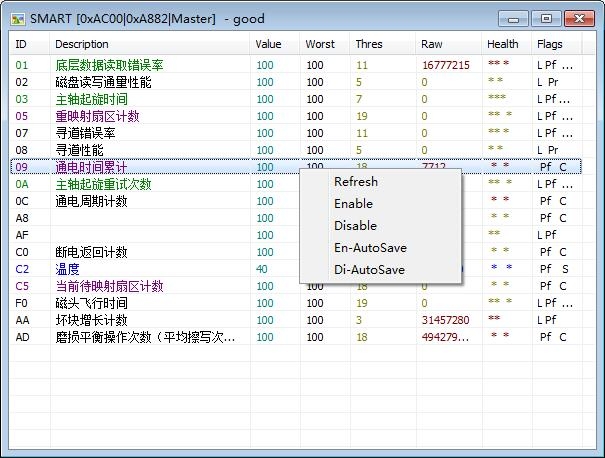This screenshot has height=458, width=605.
Task: Select row 磁头飞行时间
Action: (296, 303)
